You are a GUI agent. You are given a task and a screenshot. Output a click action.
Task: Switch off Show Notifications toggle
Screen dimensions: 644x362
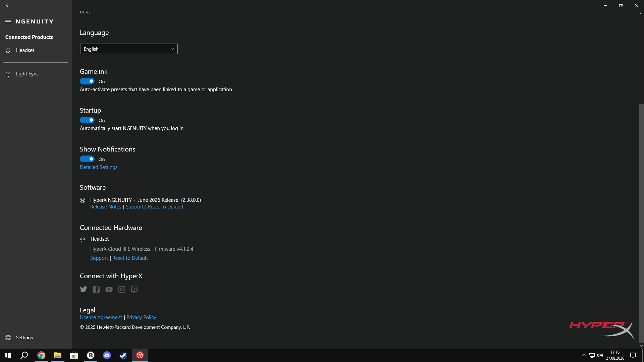tap(87, 159)
